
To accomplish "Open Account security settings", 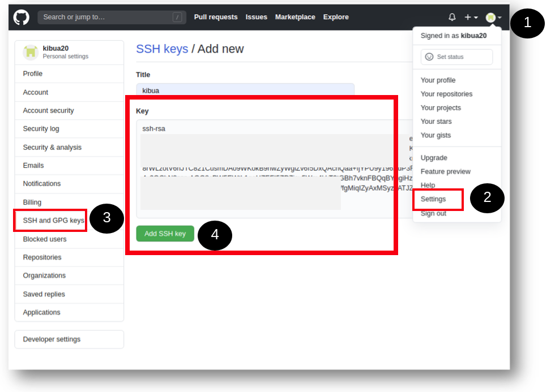I will point(69,111).
